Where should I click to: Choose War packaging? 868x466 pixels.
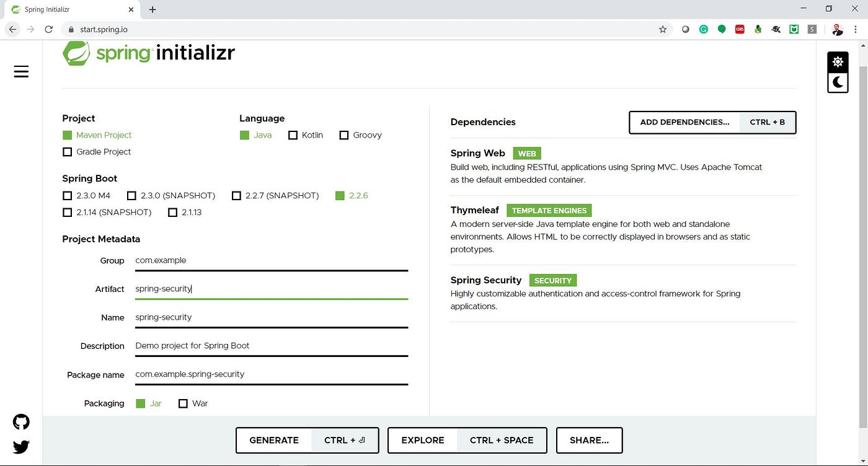click(193, 403)
